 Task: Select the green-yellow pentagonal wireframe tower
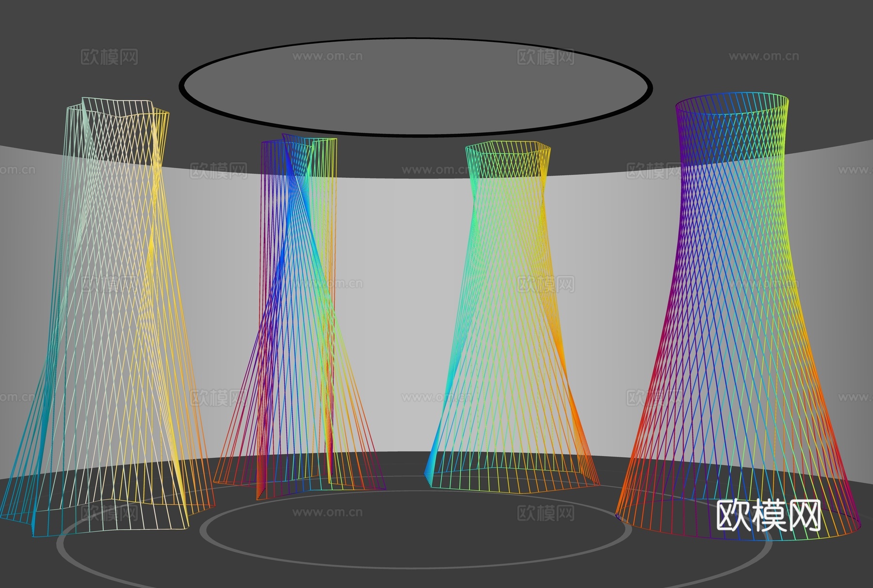tap(512, 318)
